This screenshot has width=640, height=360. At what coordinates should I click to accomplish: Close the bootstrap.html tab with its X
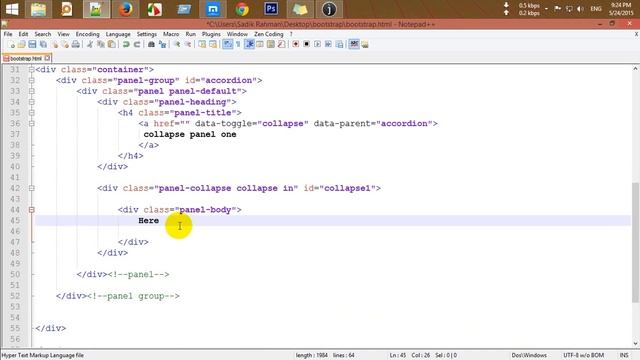pyautogui.click(x=47, y=58)
